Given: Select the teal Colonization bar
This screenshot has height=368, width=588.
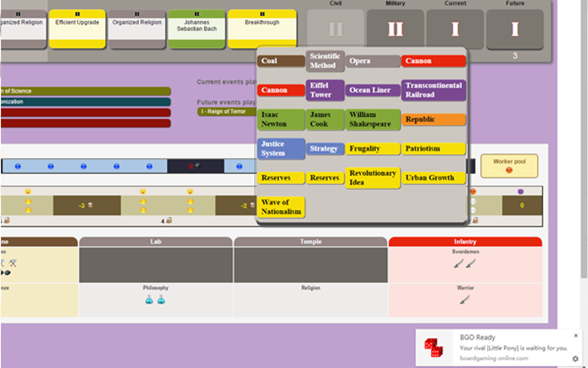Looking at the screenshot, I should (x=85, y=102).
